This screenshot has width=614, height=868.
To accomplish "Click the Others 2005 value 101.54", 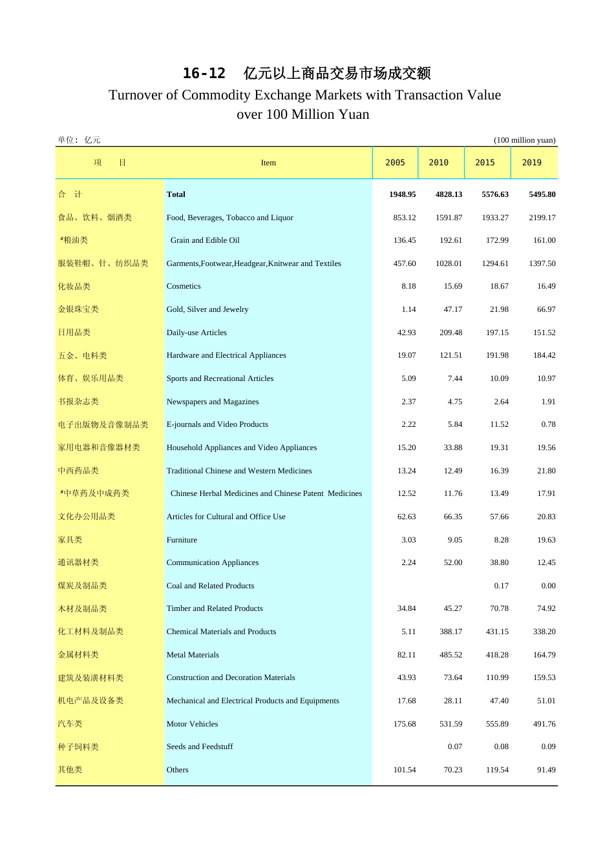I will coord(405,770).
